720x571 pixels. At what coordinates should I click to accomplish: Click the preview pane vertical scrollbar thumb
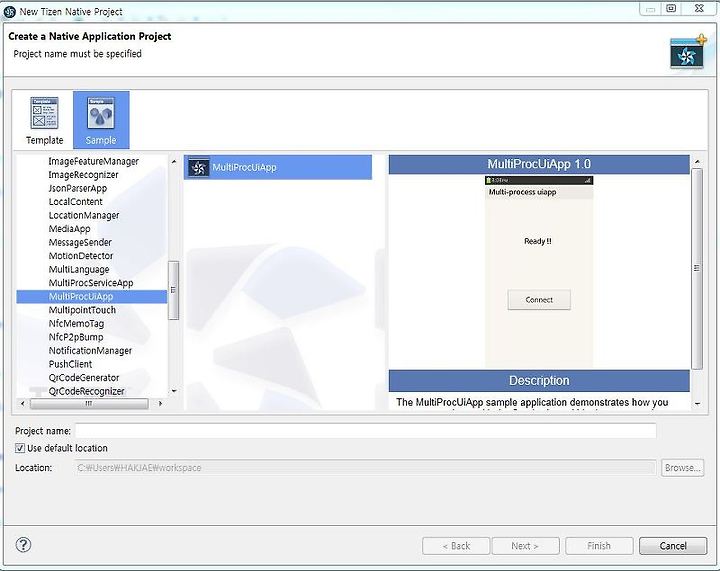[x=697, y=269]
